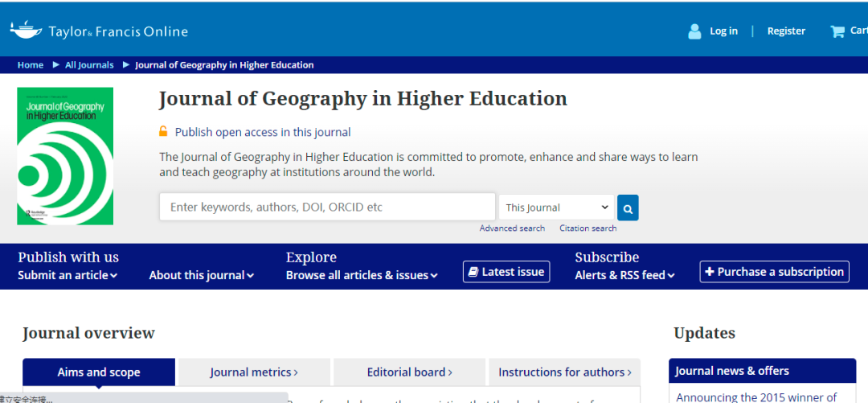868x403 pixels.
Task: Select the Instructions for authors tab
Action: [564, 372]
